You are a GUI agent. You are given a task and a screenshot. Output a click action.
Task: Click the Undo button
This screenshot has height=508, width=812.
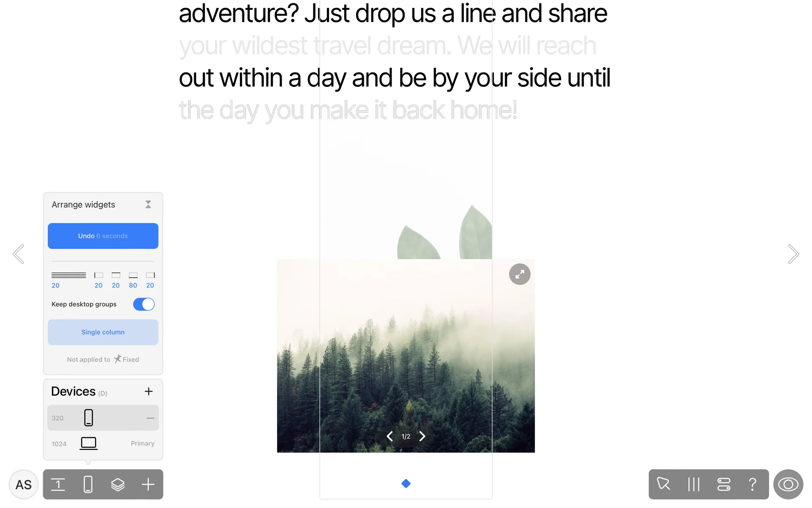[x=103, y=236]
